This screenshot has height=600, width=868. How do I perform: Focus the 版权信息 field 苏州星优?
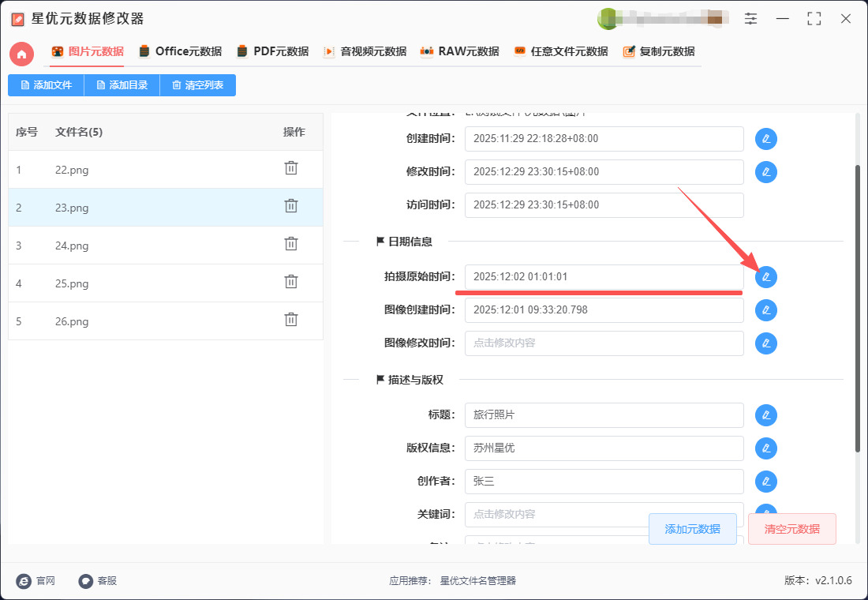tap(604, 448)
